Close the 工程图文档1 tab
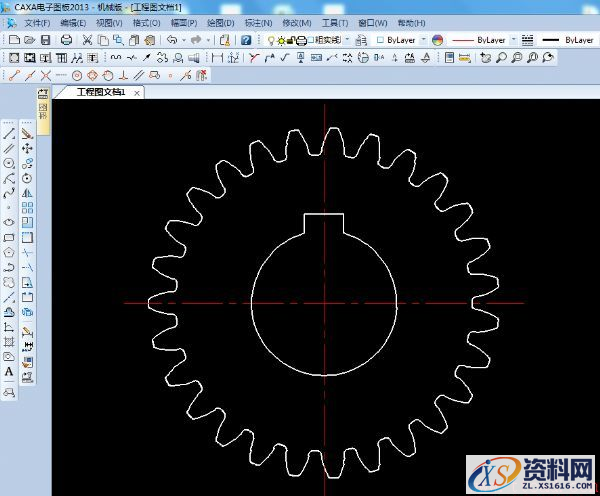 [137, 92]
